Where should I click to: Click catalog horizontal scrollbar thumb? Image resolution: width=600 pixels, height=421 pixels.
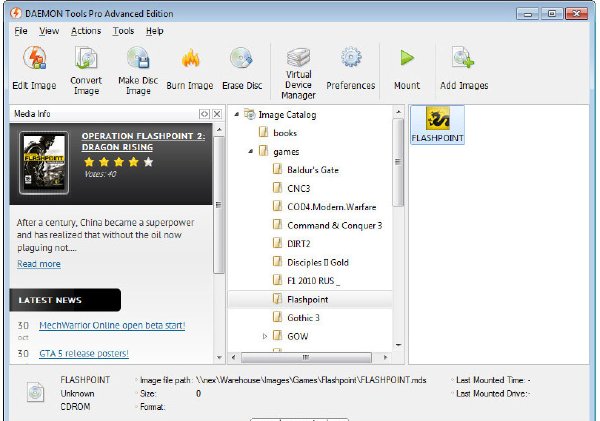306,357
